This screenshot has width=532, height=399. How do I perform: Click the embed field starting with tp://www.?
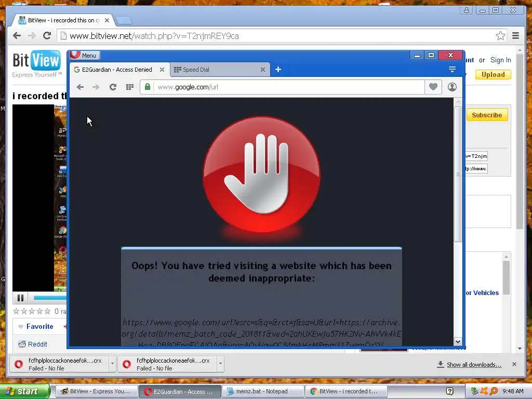476,169
